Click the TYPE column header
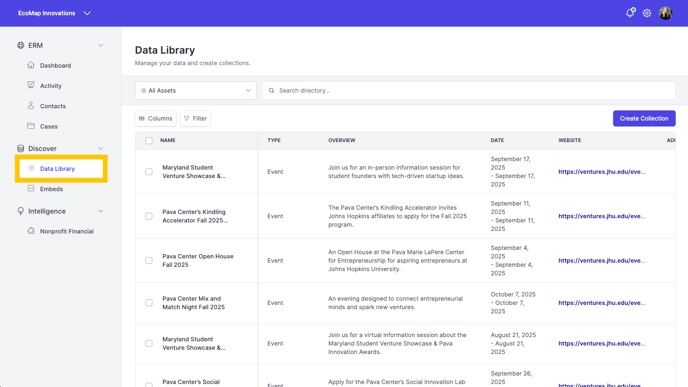Image resolution: width=688 pixels, height=387 pixels. (274, 140)
